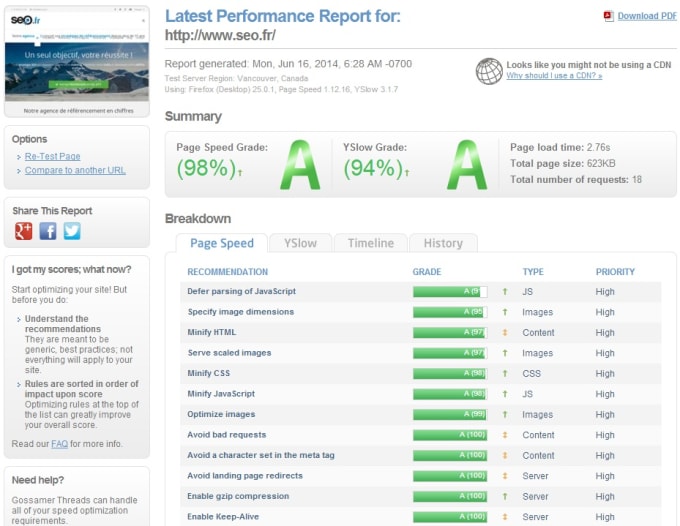This screenshot has height=526, width=680.
Task: Expand Enable gzip compression recommendation
Action: 238,496
